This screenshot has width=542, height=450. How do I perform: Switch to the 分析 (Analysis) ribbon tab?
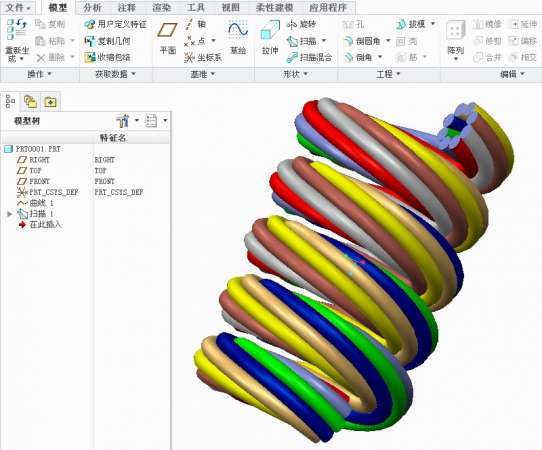point(92,7)
